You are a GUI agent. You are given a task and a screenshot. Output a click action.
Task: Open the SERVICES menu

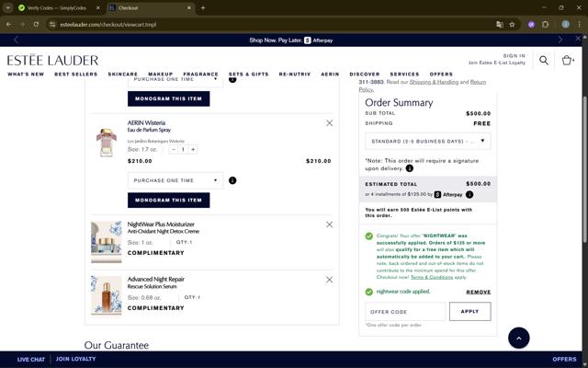point(404,74)
